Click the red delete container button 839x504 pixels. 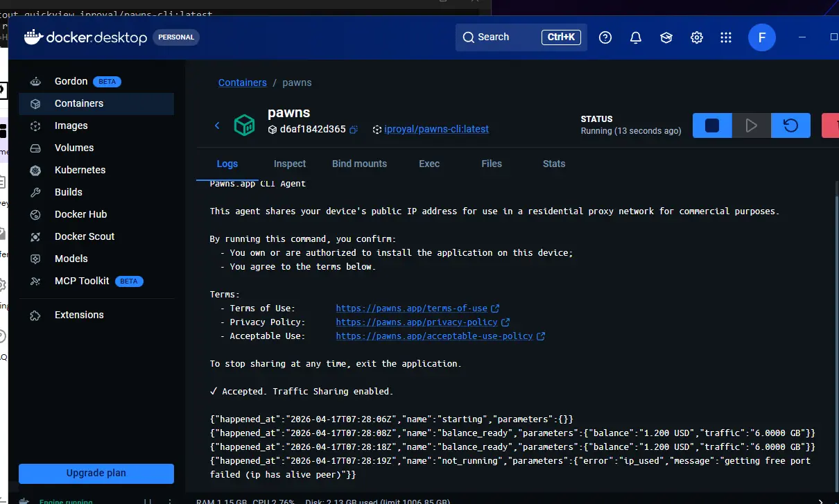coord(831,125)
